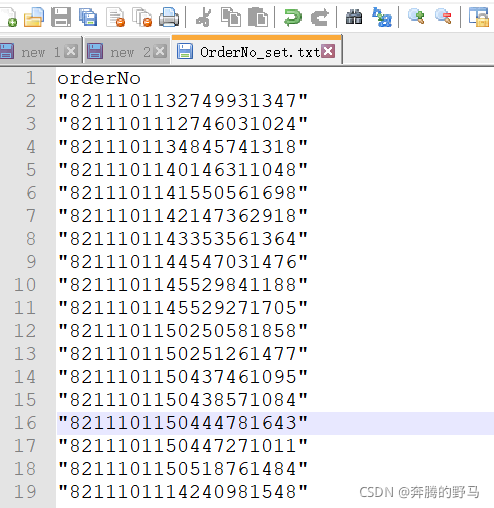Click the value "821110114552984​1188"

pyautogui.click(x=183, y=285)
